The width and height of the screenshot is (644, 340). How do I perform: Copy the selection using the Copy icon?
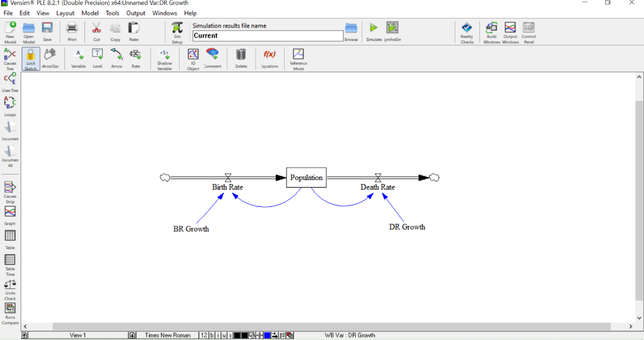[115, 32]
